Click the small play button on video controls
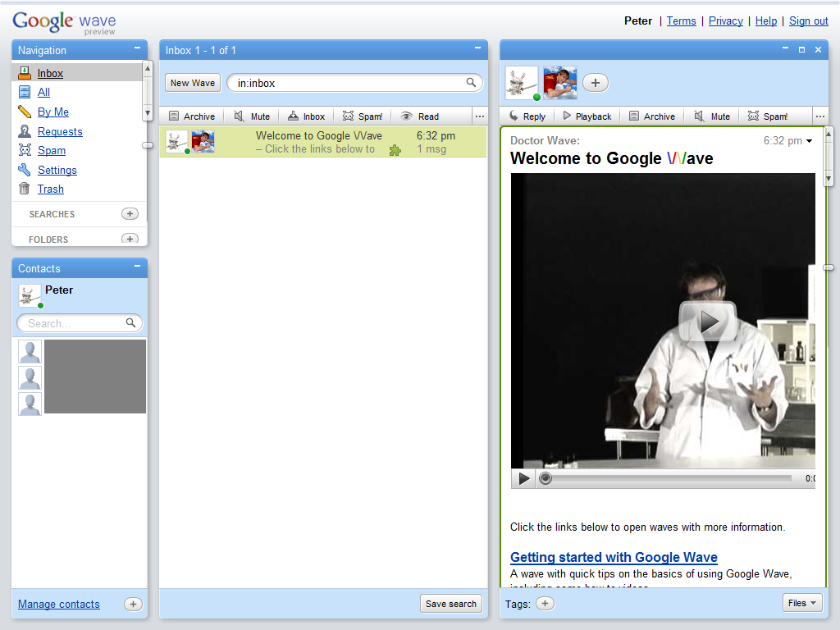Screen dimensions: 840x630 (x=523, y=478)
